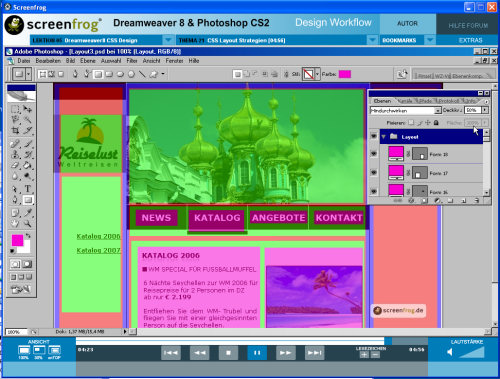Image resolution: width=500 pixels, height=379 pixels.
Task: Select the Paint Bucket tool
Action: (28, 165)
